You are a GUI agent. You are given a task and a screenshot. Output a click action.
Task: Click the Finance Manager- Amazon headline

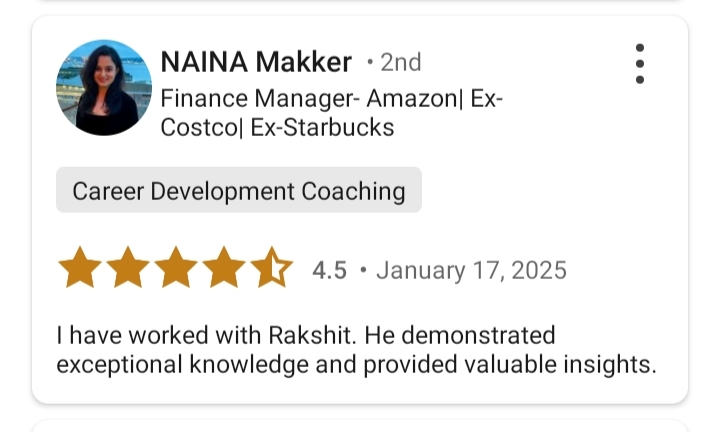click(331, 99)
